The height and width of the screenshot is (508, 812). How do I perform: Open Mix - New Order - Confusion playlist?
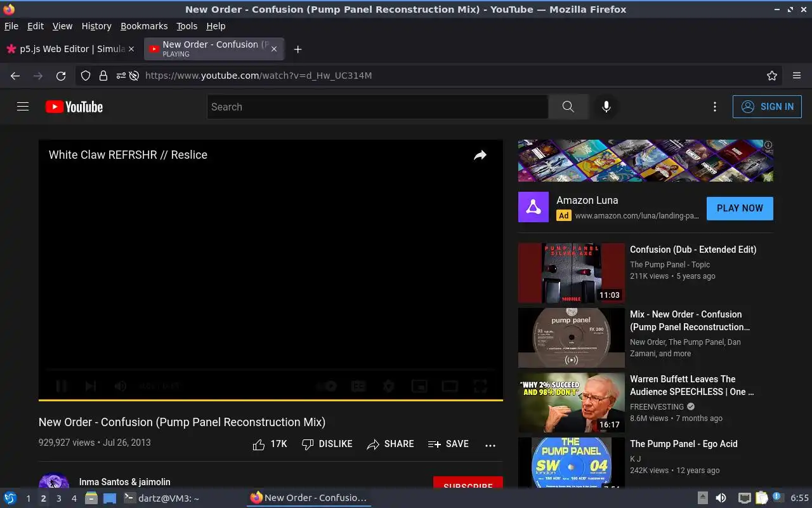coord(690,321)
